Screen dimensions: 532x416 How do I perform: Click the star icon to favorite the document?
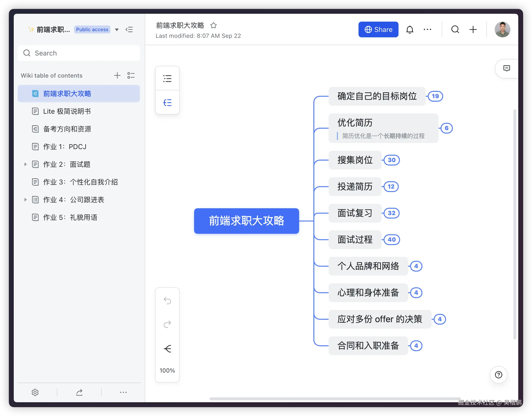click(213, 25)
